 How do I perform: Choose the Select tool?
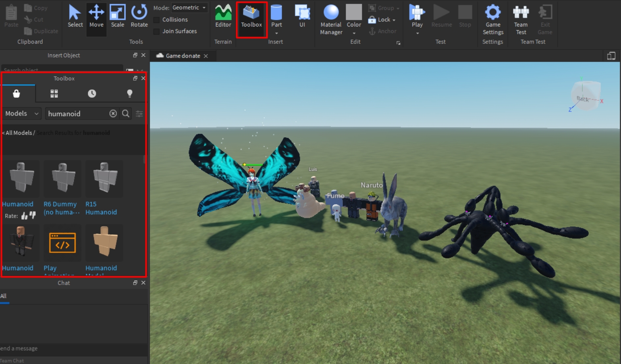[x=75, y=16]
